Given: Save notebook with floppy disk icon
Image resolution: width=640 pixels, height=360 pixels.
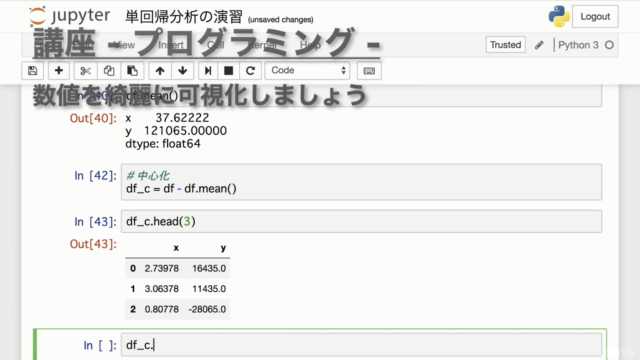Looking at the screenshot, I should click(33, 71).
